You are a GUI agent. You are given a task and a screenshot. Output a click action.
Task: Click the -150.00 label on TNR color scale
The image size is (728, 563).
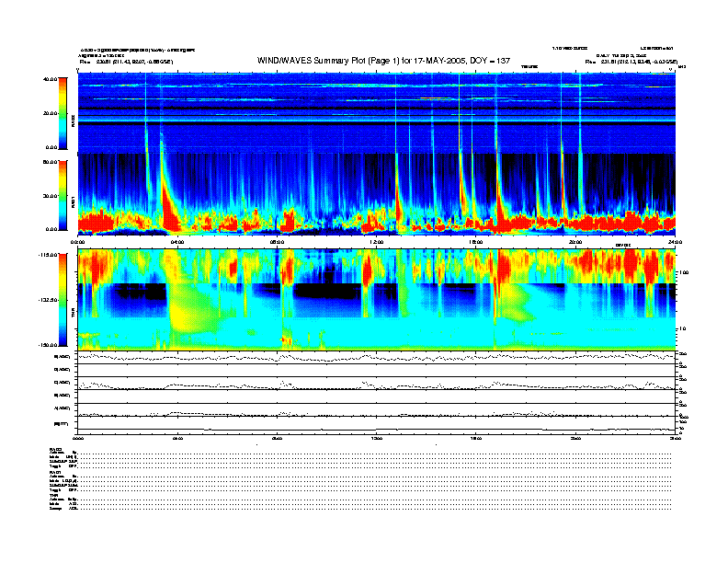click(48, 345)
